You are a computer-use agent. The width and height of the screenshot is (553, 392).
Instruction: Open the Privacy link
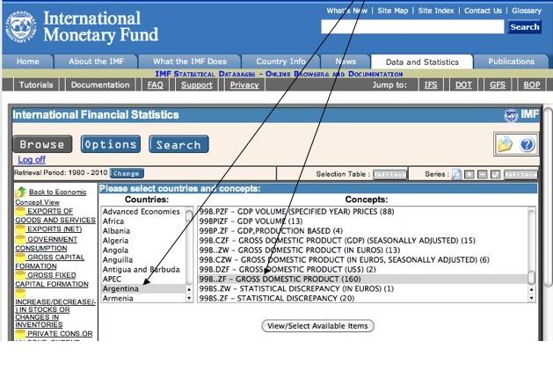click(x=244, y=85)
